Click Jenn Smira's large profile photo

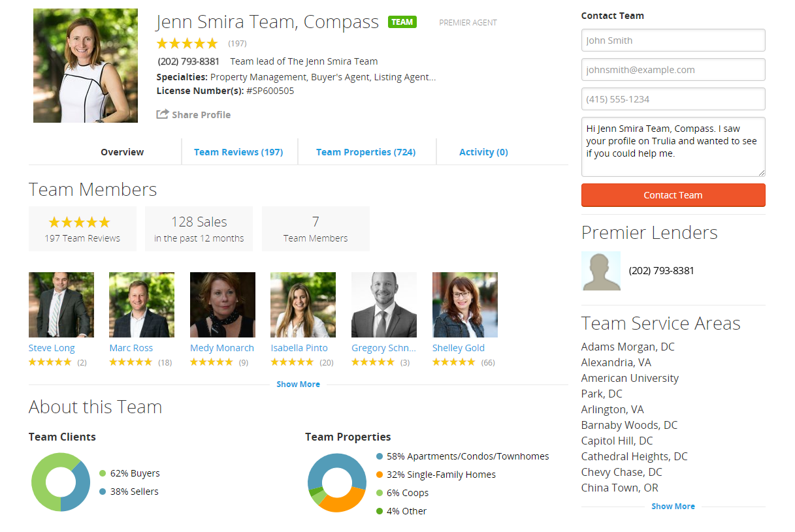tap(86, 65)
